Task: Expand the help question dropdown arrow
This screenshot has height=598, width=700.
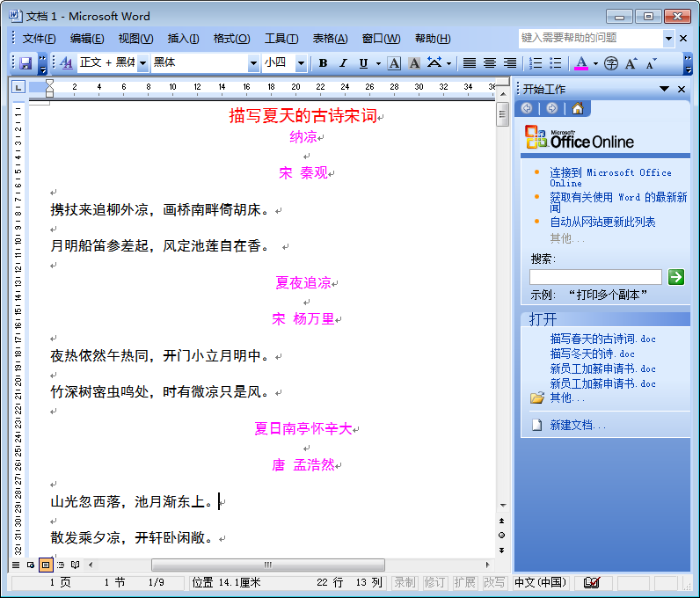Action: coord(668,39)
